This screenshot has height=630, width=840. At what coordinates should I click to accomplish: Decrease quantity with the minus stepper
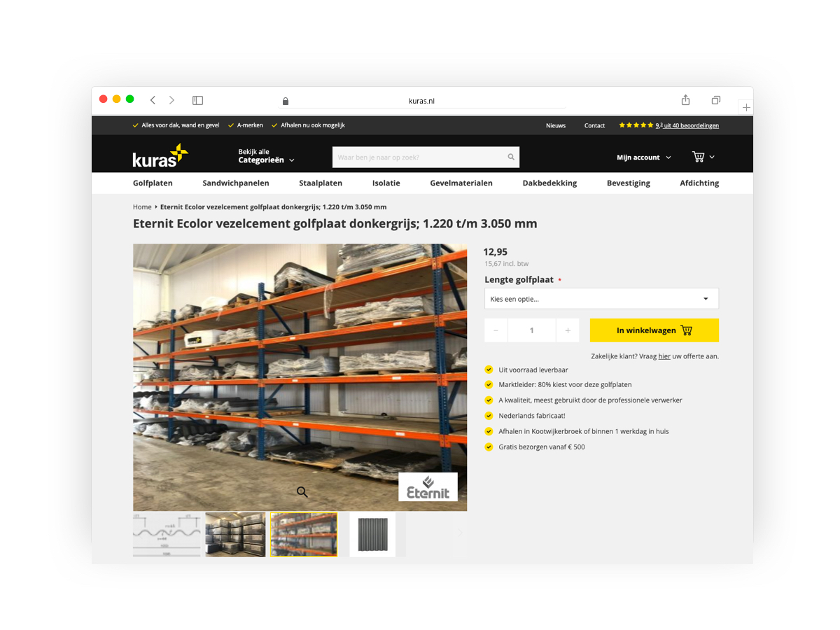(496, 330)
